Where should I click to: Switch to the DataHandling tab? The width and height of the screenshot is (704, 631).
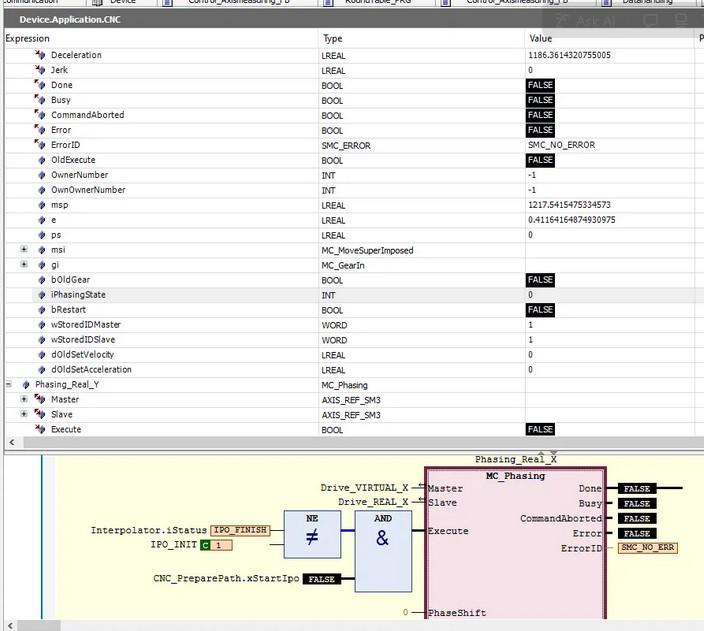pyautogui.click(x=656, y=2)
